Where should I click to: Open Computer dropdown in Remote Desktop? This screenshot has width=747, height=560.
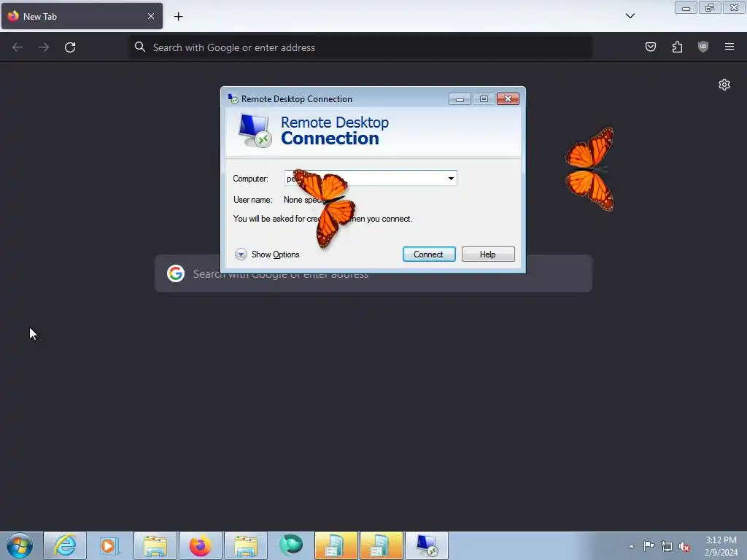451,179
